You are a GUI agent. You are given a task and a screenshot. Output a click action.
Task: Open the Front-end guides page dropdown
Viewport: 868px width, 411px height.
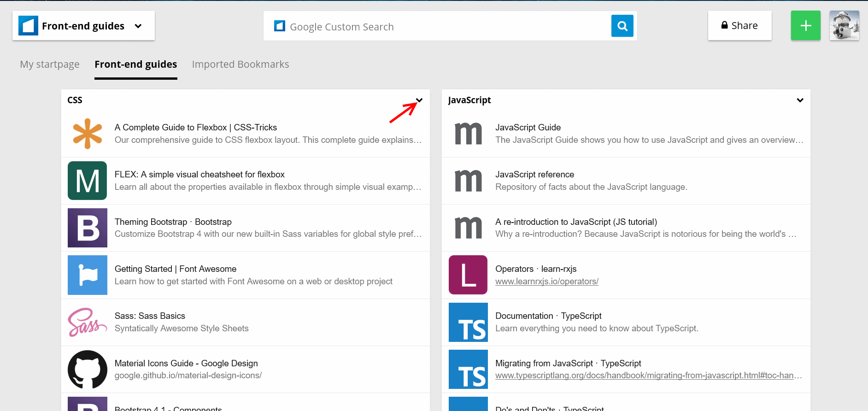[x=83, y=26]
